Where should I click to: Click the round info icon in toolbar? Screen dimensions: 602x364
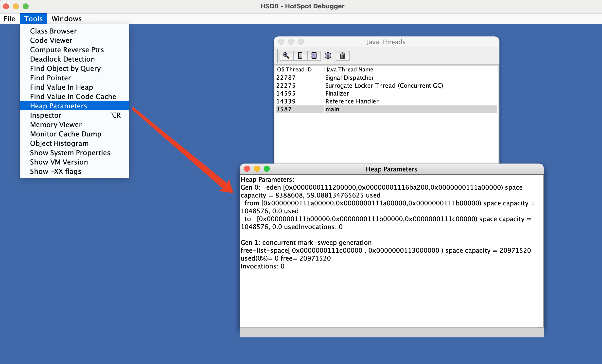click(328, 55)
